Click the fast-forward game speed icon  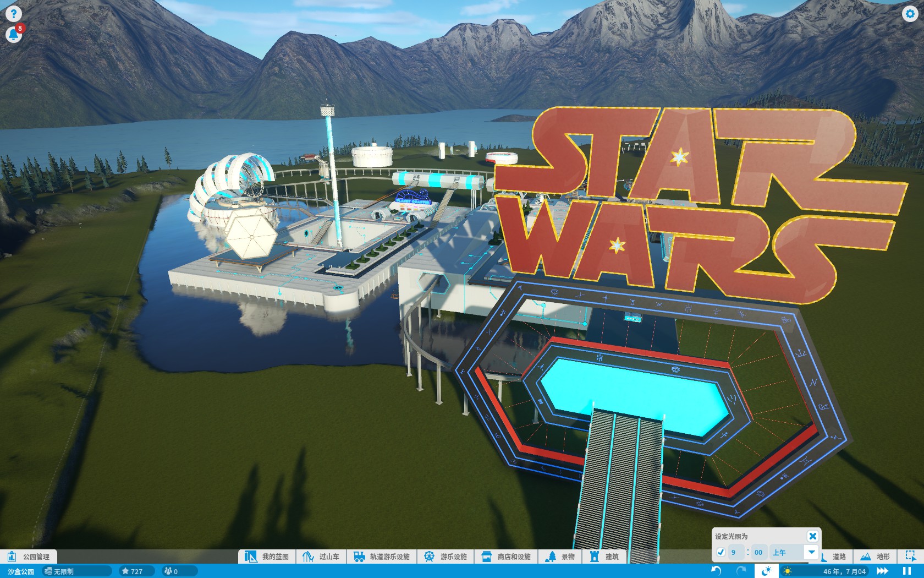point(883,571)
